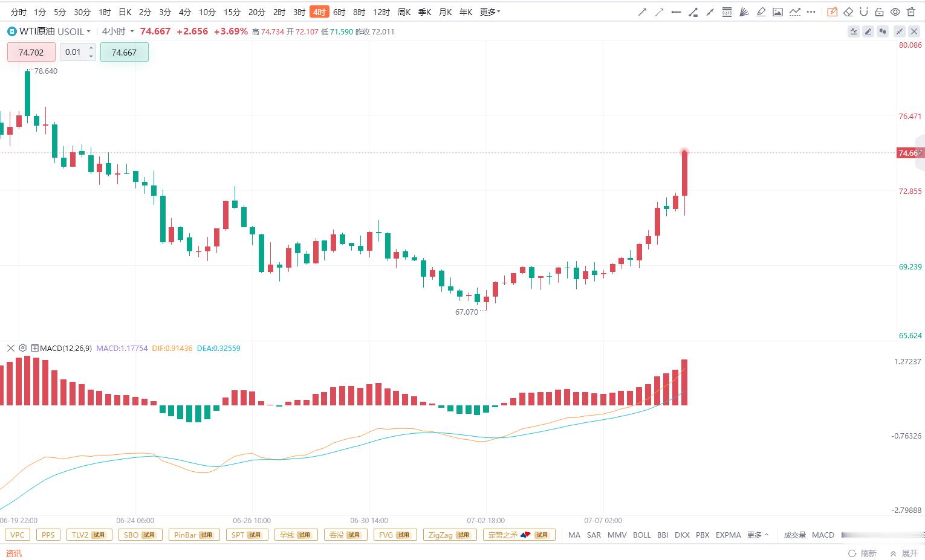Click the 展开 expand button
Screen dimensions: 925x560
[x=904, y=553]
